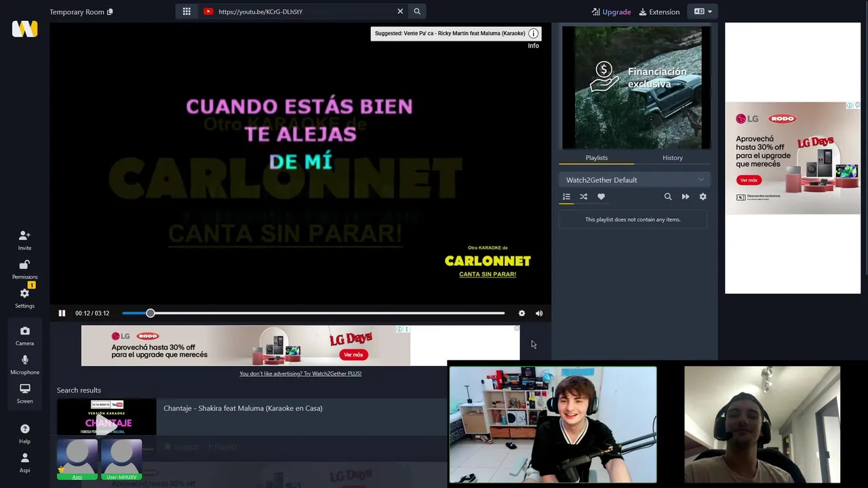
Task: Click the Try Watch2Gether PLUS link
Action: [x=300, y=373]
